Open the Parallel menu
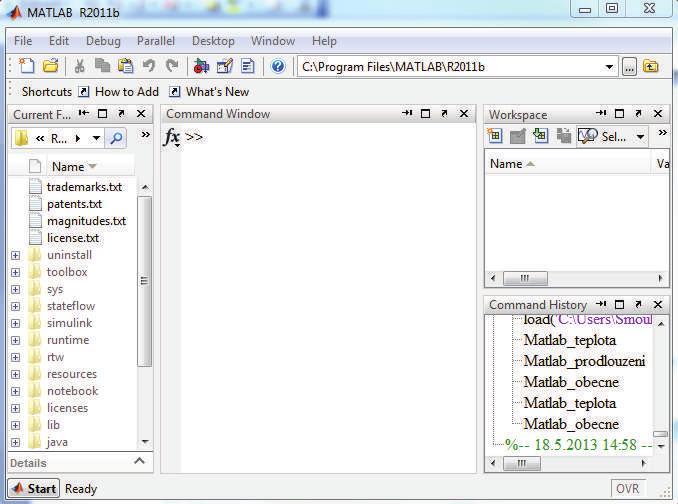The width and height of the screenshot is (678, 504). (x=156, y=41)
